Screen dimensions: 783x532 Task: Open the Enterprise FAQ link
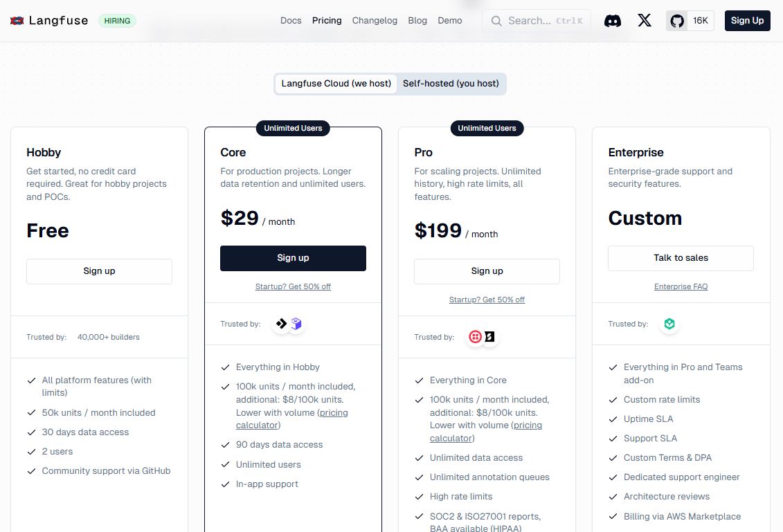click(681, 286)
